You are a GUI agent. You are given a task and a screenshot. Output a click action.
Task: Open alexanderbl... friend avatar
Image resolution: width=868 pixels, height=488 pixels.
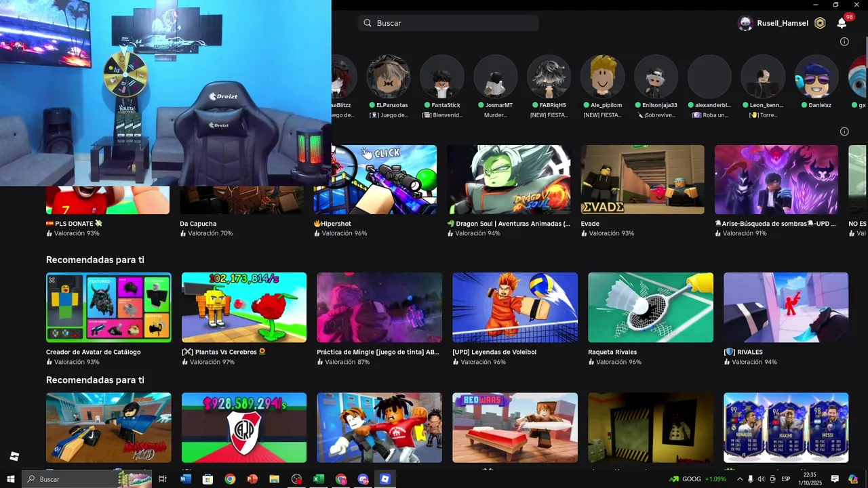click(x=709, y=77)
